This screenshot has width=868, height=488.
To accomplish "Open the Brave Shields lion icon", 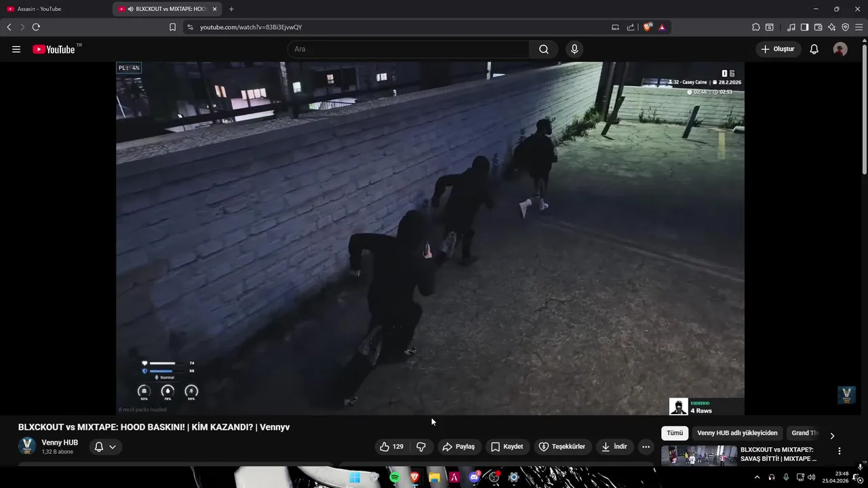I will [x=648, y=27].
